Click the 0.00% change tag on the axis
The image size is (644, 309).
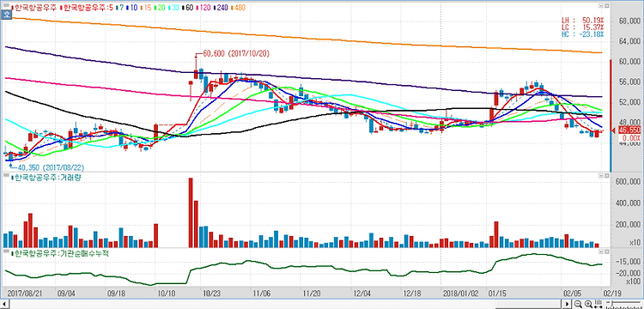tap(629, 137)
